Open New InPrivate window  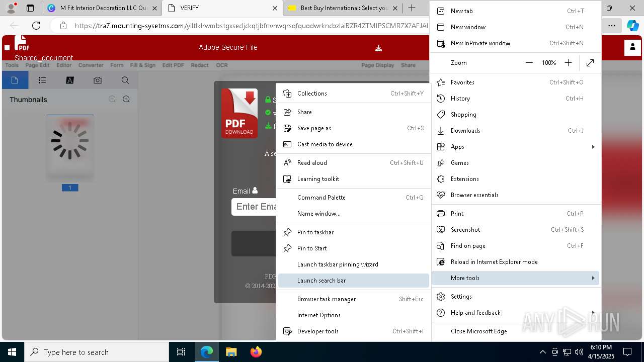point(516,43)
